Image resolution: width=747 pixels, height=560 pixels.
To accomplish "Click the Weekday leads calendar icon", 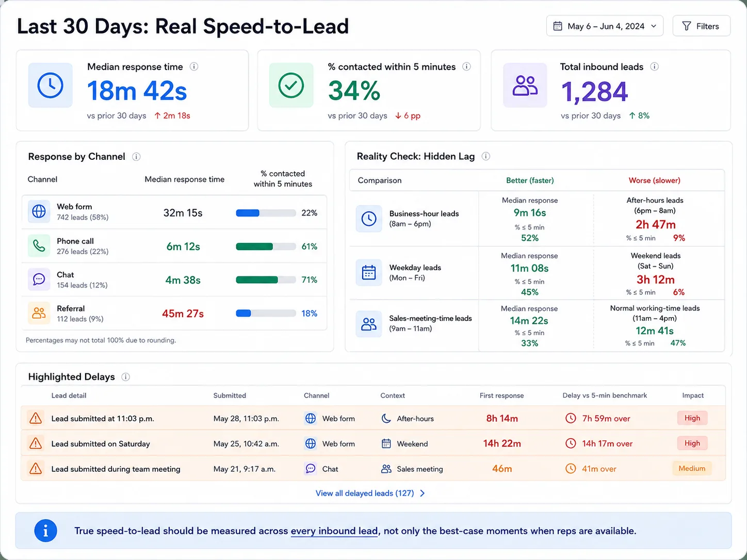I will pyautogui.click(x=369, y=272).
